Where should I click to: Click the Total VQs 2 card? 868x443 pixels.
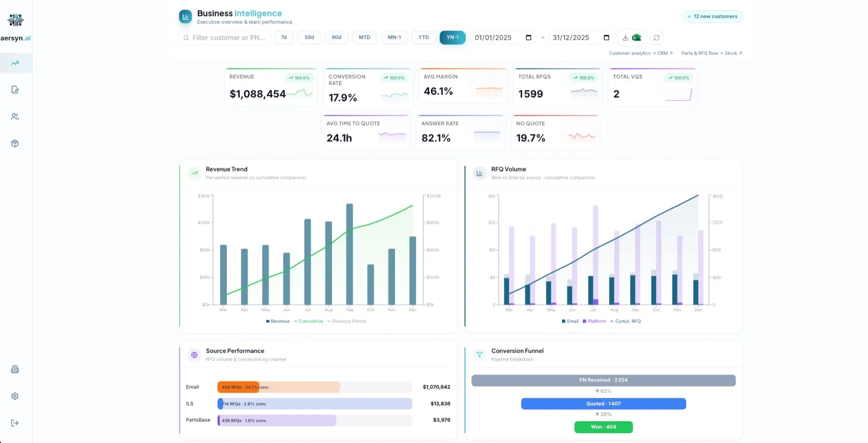point(653,87)
